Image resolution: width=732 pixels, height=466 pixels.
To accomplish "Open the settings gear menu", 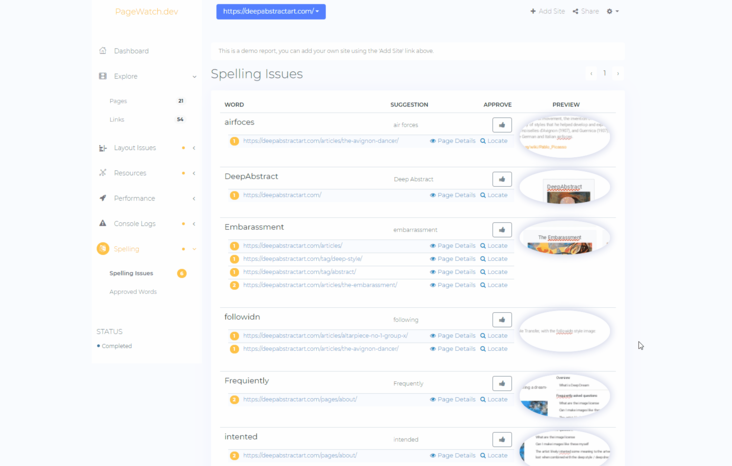I will point(612,11).
